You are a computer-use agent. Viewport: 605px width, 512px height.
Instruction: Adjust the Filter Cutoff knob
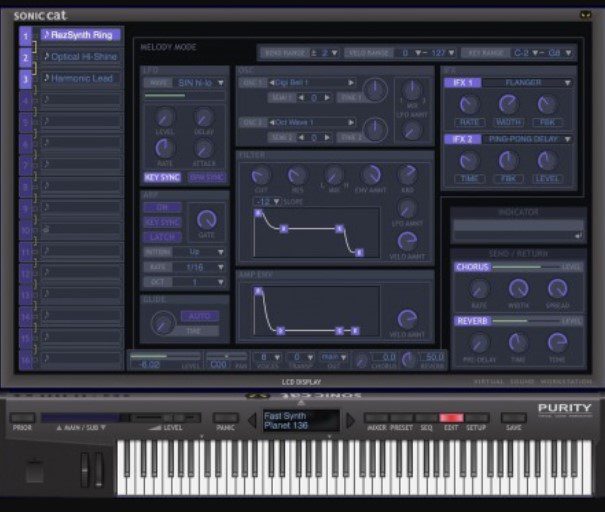click(261, 175)
